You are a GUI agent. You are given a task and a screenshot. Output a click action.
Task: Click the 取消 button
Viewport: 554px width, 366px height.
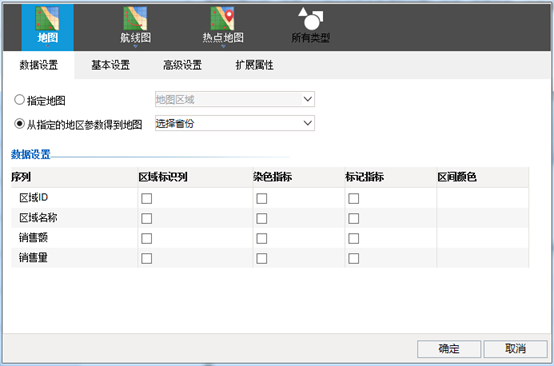[x=515, y=349]
